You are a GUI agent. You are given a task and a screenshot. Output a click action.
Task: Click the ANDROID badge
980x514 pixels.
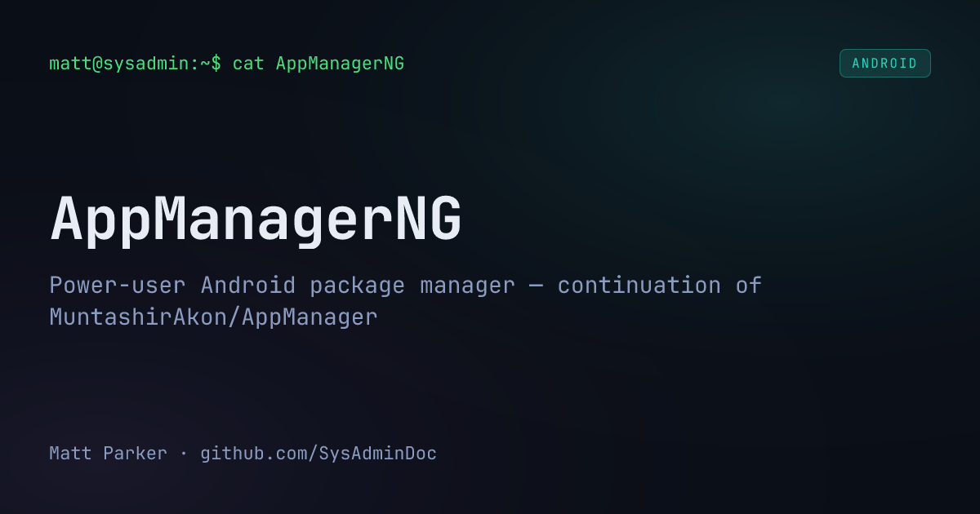(884, 64)
